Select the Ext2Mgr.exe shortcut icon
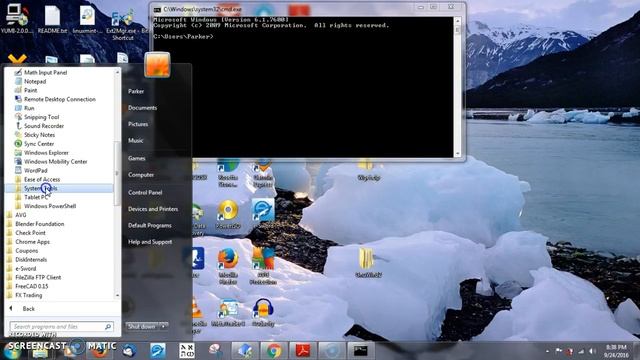 [x=123, y=24]
